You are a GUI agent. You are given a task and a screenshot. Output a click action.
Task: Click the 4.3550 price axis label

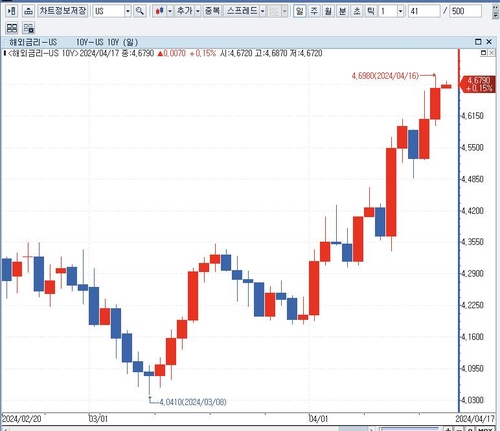(x=472, y=242)
